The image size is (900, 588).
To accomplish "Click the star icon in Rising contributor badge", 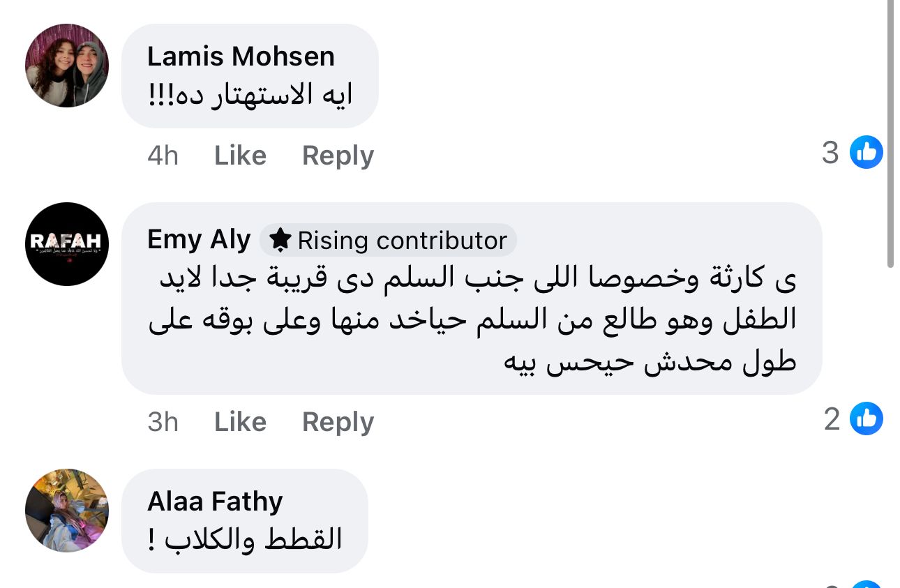I will (280, 240).
